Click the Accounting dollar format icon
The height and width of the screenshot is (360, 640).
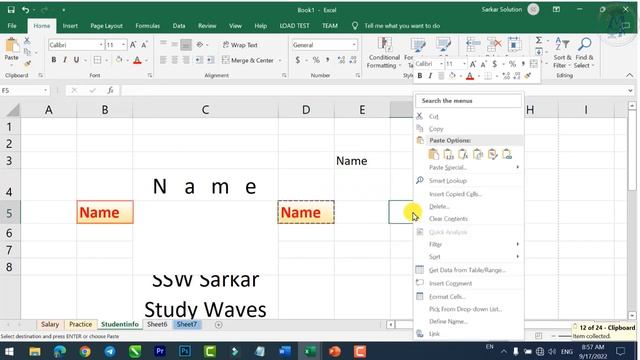(298, 60)
